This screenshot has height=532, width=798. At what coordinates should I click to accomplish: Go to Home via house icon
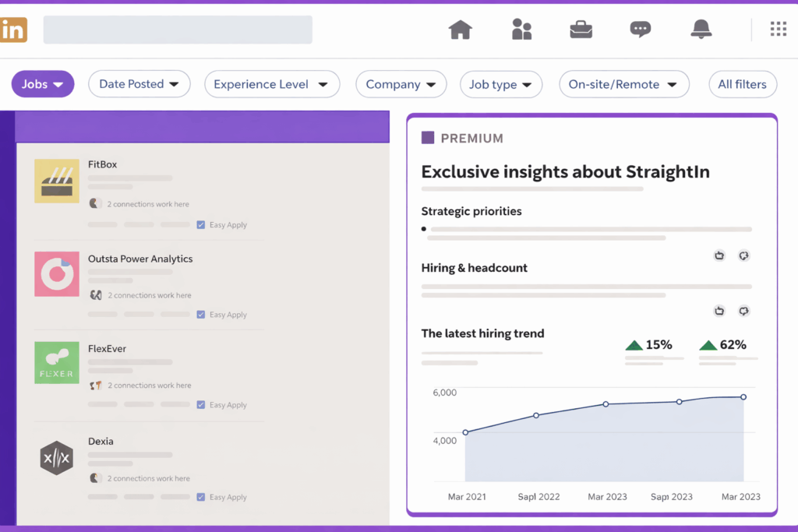click(x=460, y=30)
